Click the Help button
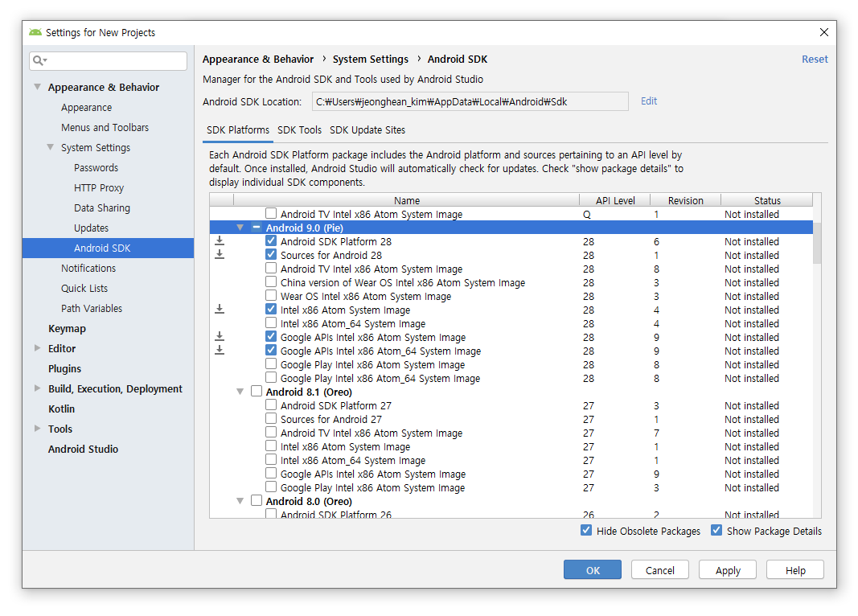The width and height of the screenshot is (858, 616). (x=795, y=569)
